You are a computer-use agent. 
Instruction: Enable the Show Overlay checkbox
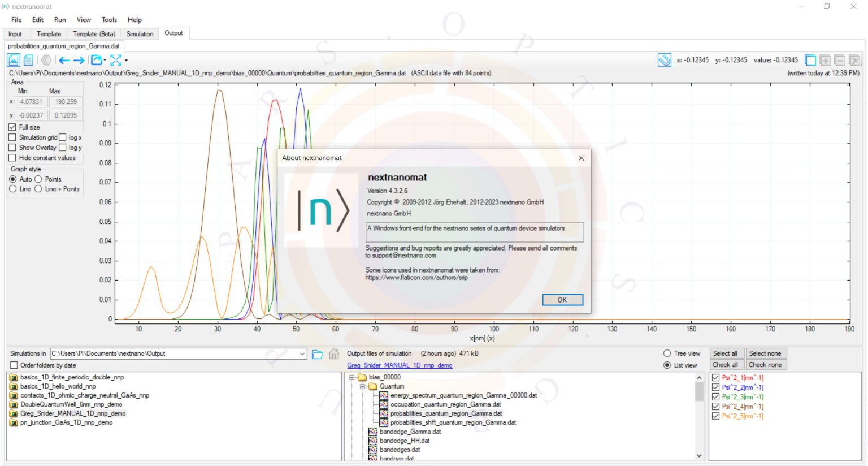click(13, 148)
